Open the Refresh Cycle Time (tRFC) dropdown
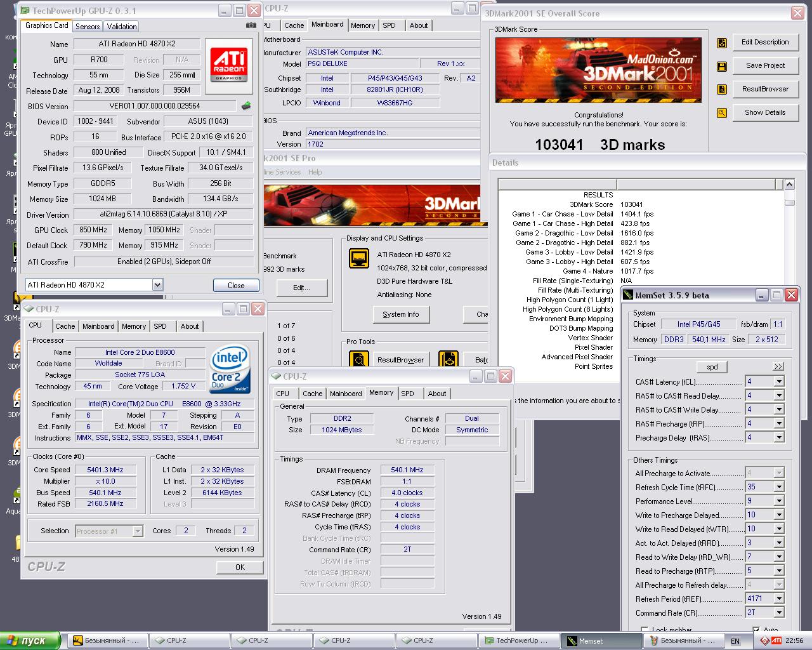 tap(779, 487)
